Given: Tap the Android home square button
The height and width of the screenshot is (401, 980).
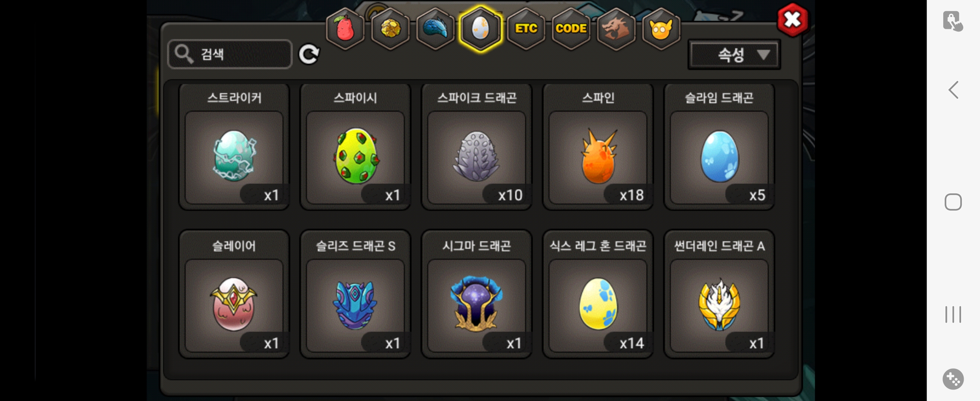Looking at the screenshot, I should coord(953,202).
